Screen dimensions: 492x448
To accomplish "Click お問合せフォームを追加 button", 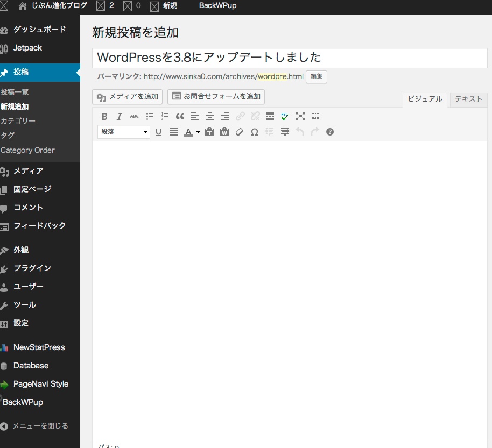I will click(216, 97).
